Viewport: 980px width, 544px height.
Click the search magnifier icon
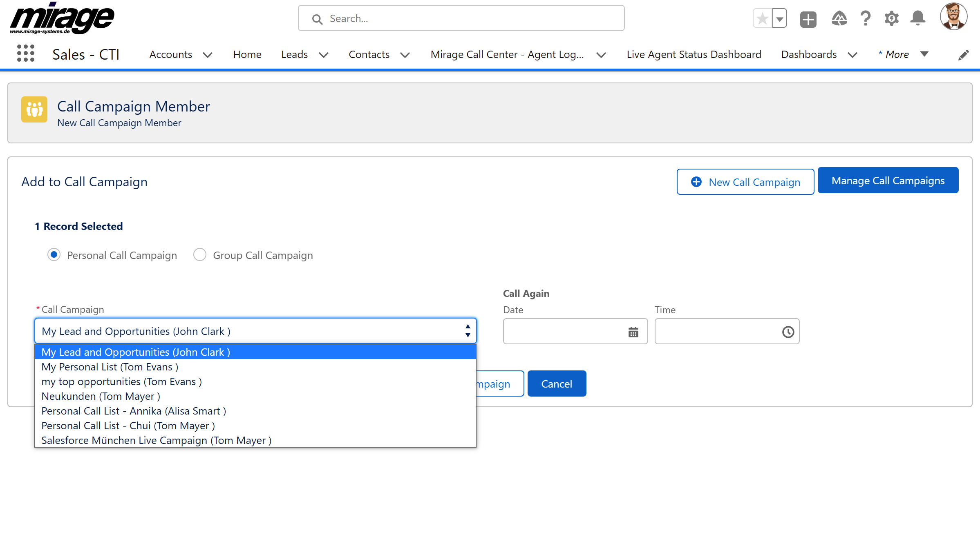[x=317, y=19]
